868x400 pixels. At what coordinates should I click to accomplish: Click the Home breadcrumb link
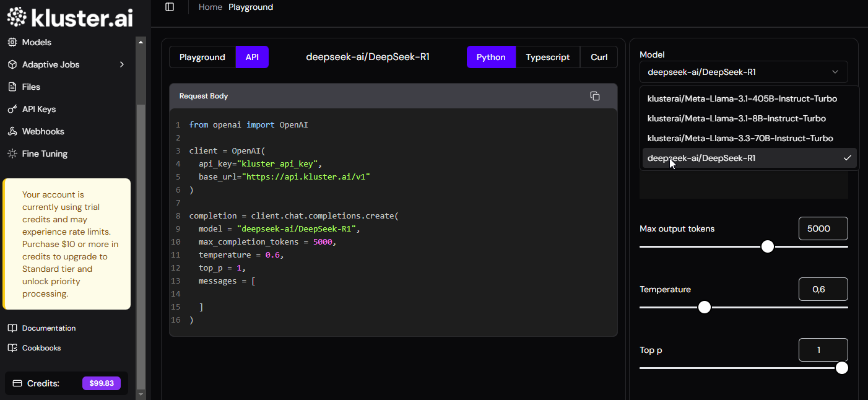tap(210, 7)
